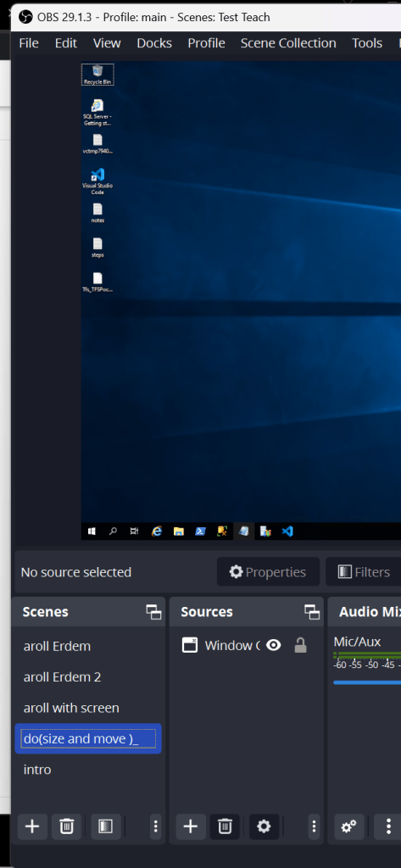Add a new source with plus icon
The height and width of the screenshot is (868, 401).
click(x=191, y=826)
